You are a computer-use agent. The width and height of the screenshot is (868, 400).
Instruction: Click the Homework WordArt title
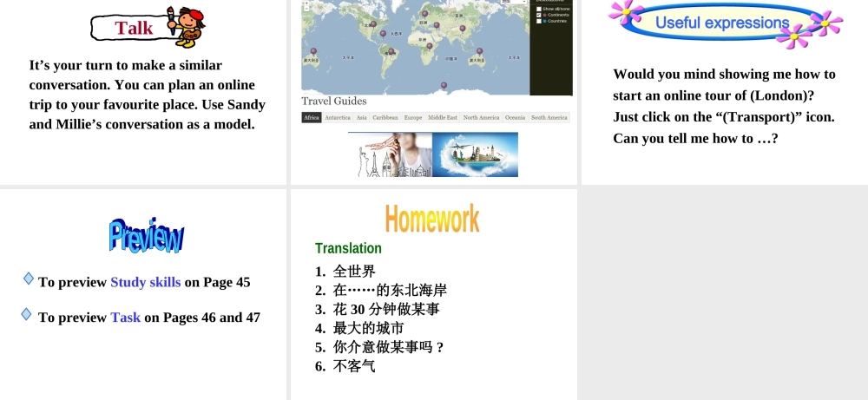(432, 219)
